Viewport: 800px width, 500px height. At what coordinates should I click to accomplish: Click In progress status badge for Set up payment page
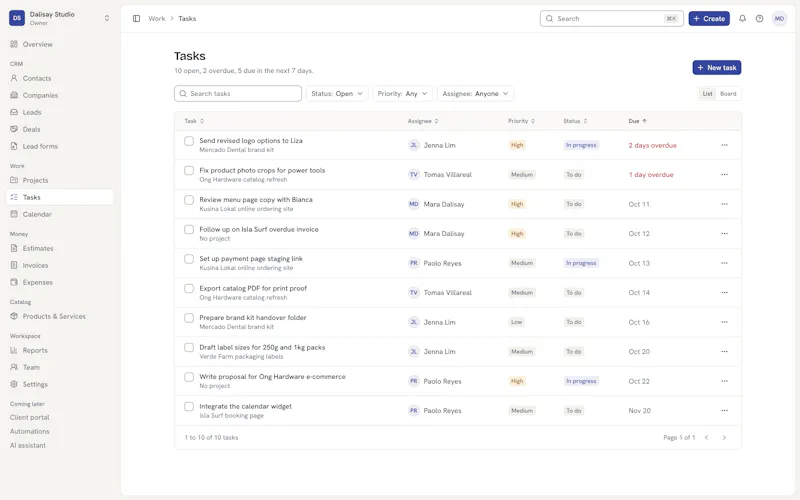[581, 263]
